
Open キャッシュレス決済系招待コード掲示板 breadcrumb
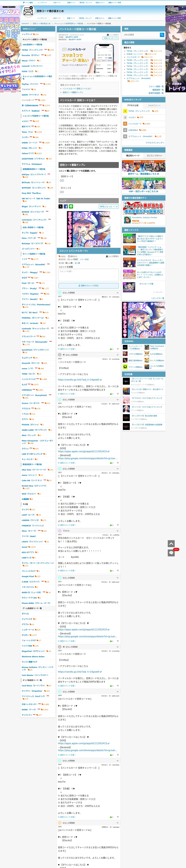pyautogui.click(x=69, y=24)
